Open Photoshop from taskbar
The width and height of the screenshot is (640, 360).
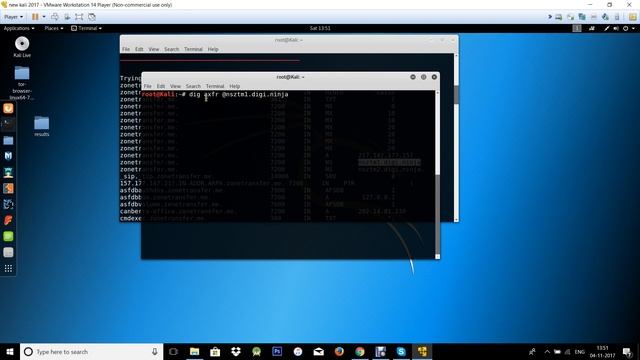pos(277,351)
